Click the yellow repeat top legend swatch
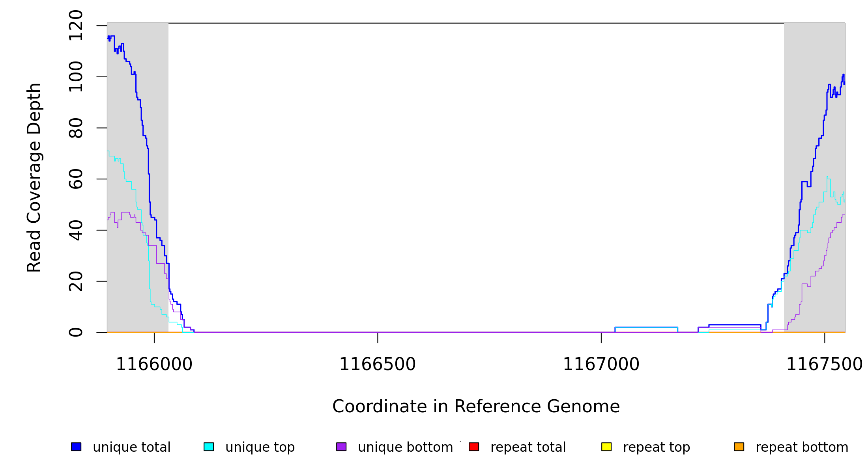The width and height of the screenshot is (868, 473). (606, 447)
